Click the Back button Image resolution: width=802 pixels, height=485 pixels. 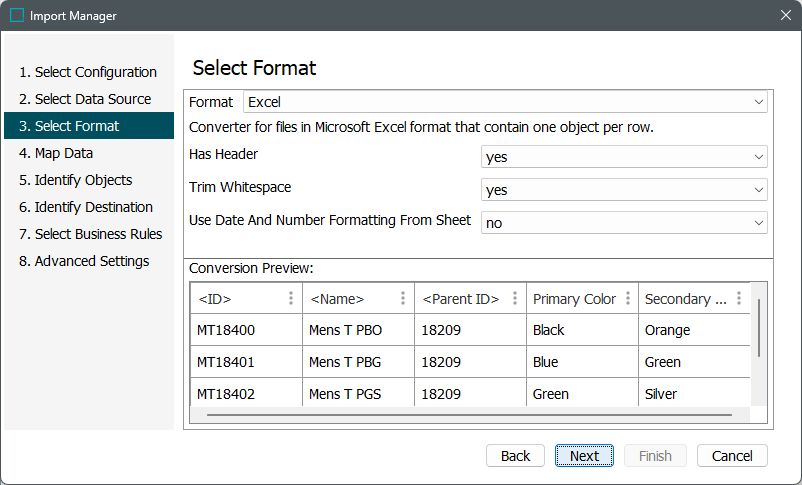tap(515, 456)
